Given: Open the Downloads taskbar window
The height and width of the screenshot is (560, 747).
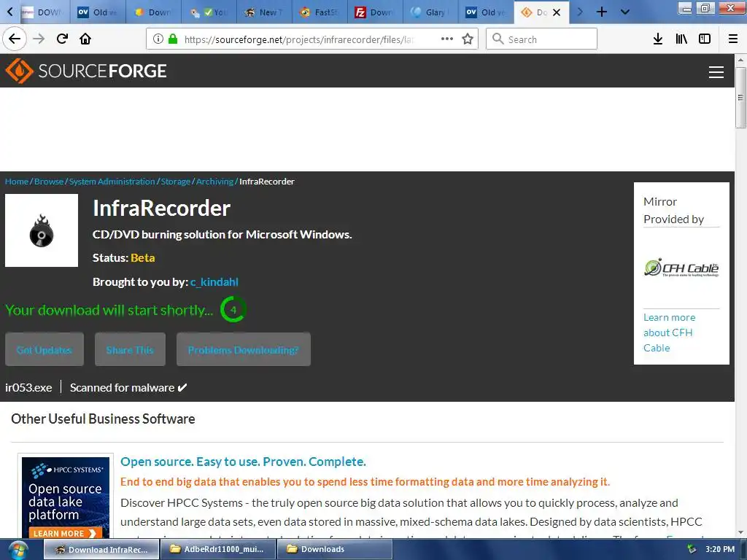Looking at the screenshot, I should tap(334, 550).
